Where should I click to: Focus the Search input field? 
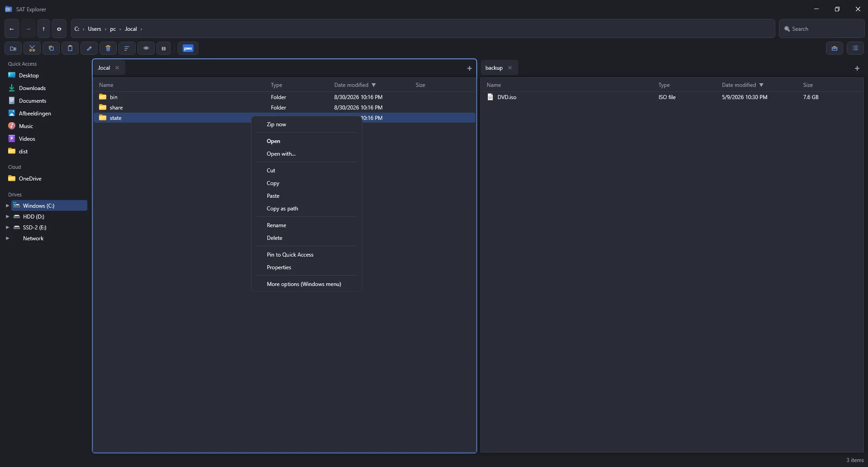[821, 29]
